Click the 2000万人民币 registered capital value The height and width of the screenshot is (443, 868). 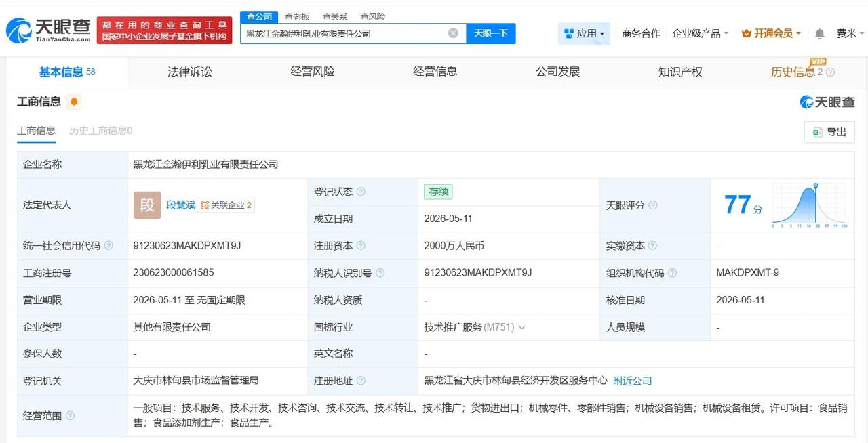point(454,246)
